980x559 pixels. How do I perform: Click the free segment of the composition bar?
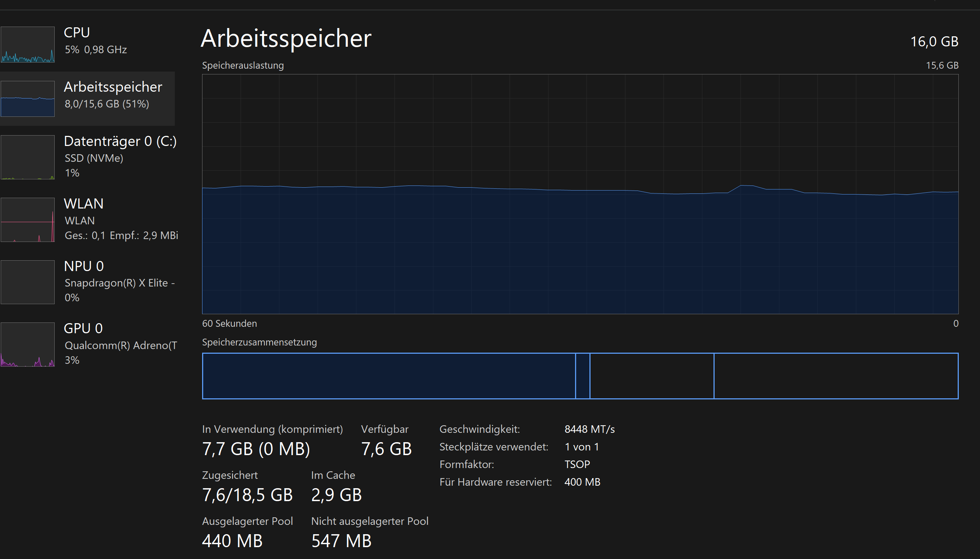click(x=837, y=376)
